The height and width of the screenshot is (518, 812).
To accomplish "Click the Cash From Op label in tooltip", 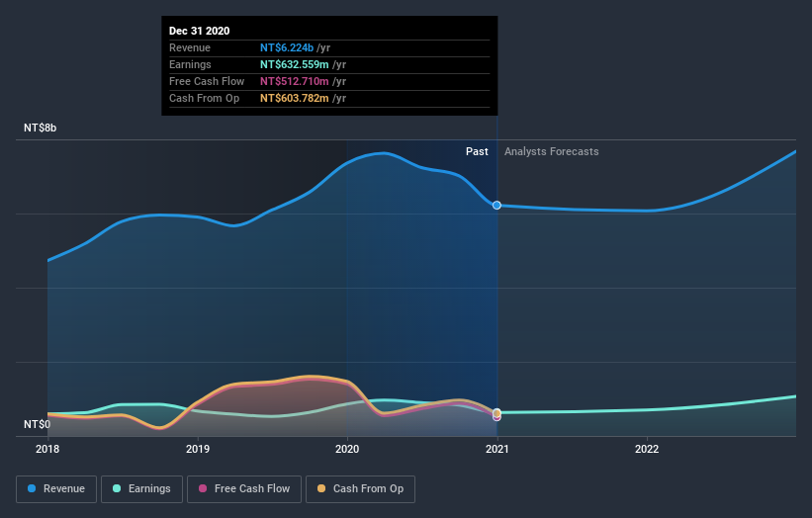I will pyautogui.click(x=204, y=98).
